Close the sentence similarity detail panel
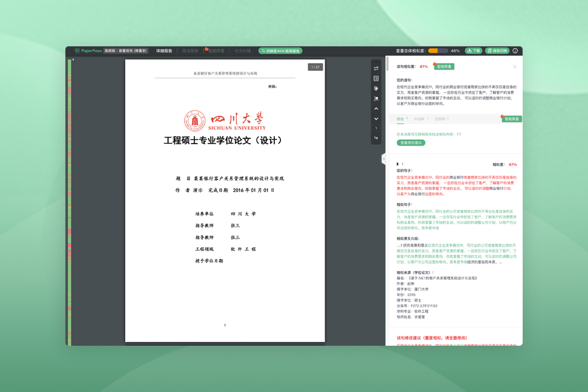 pyautogui.click(x=514, y=67)
